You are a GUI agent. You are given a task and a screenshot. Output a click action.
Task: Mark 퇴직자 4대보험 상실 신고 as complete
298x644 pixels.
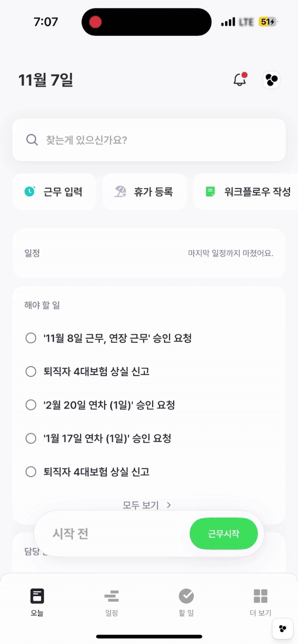pyautogui.click(x=31, y=371)
